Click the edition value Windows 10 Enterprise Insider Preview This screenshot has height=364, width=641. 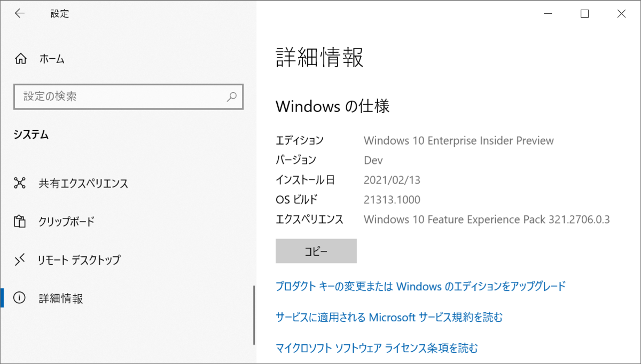pos(459,141)
